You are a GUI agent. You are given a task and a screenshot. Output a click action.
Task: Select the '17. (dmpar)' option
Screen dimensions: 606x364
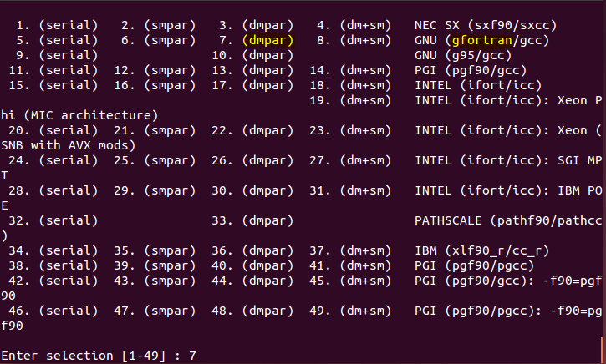[x=252, y=86]
